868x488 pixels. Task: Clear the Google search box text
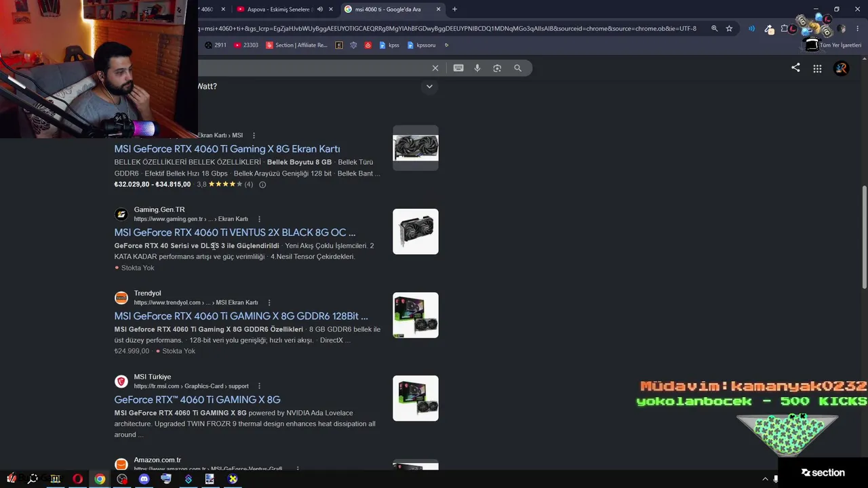pos(435,68)
